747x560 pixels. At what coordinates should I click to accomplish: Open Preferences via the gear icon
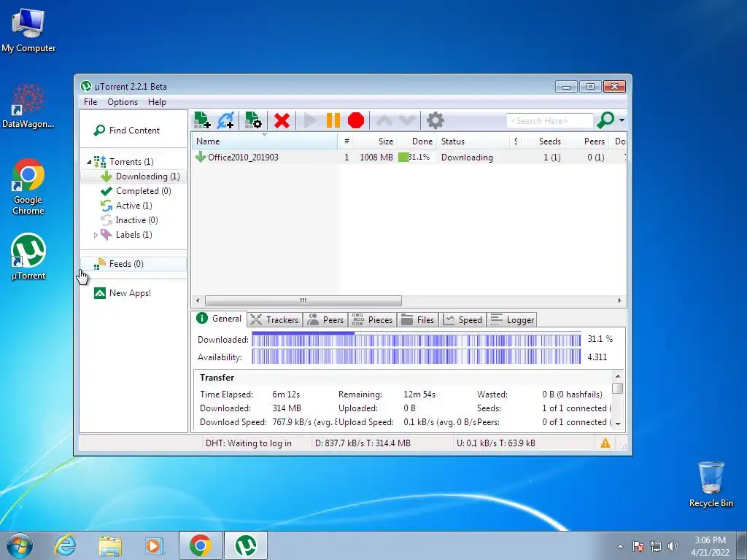click(435, 120)
